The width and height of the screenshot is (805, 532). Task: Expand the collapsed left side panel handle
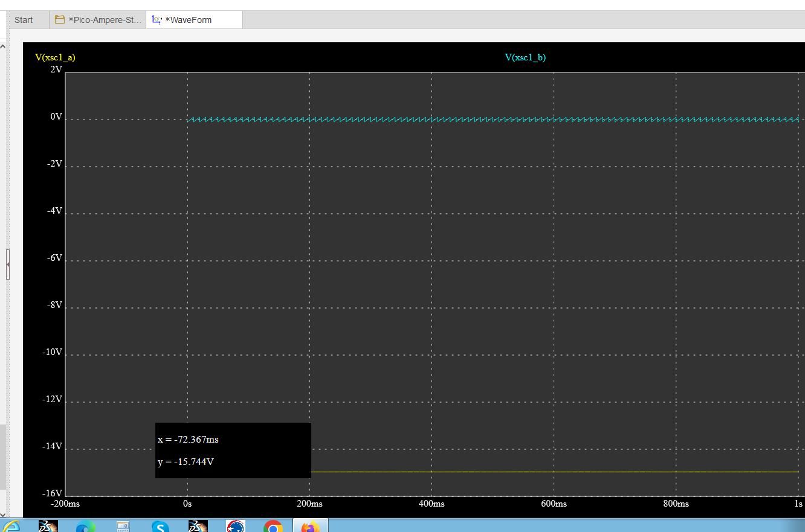(8, 264)
